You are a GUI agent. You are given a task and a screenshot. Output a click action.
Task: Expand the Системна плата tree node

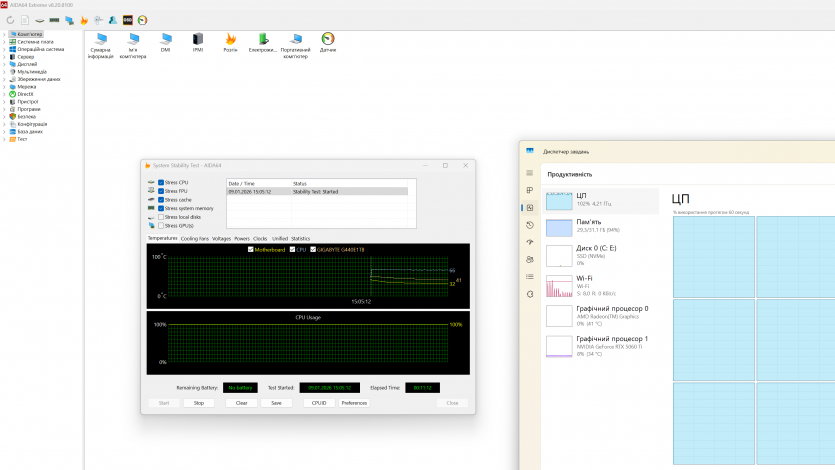pyautogui.click(x=4, y=41)
